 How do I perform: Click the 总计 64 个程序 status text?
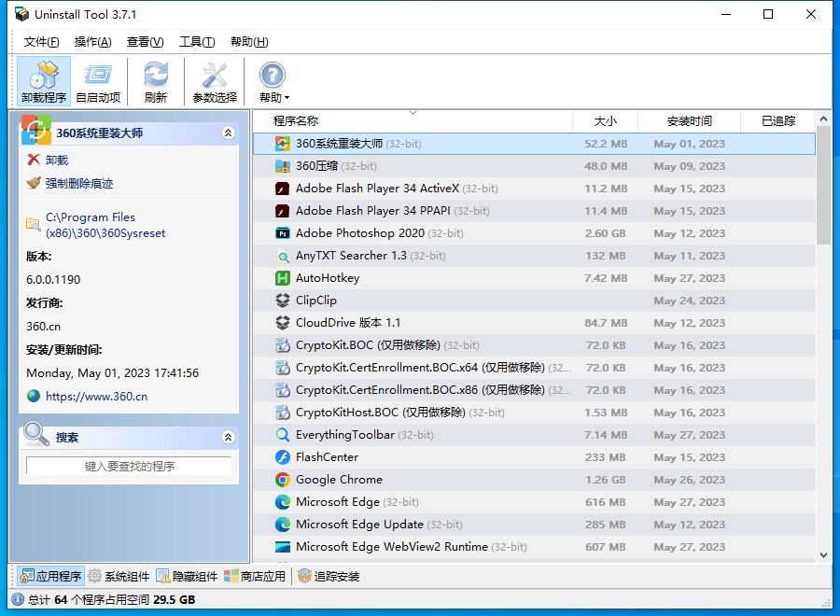click(x=111, y=599)
